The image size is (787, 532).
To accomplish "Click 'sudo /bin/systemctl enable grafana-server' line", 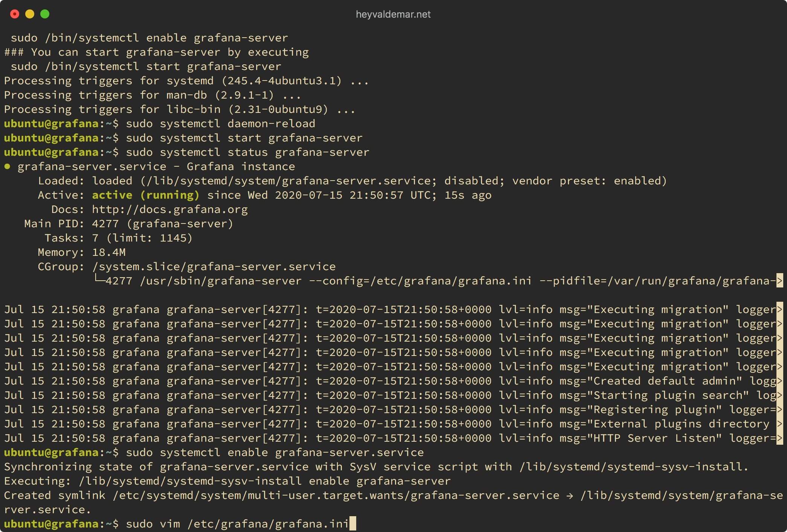I will (149, 38).
